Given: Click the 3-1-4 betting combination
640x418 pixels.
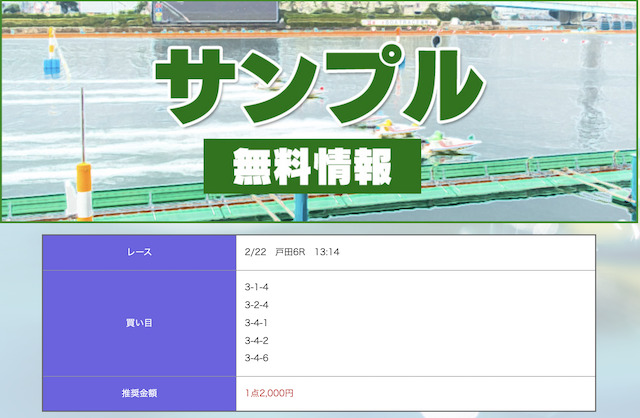Looking at the screenshot, I should pyautogui.click(x=256, y=287).
